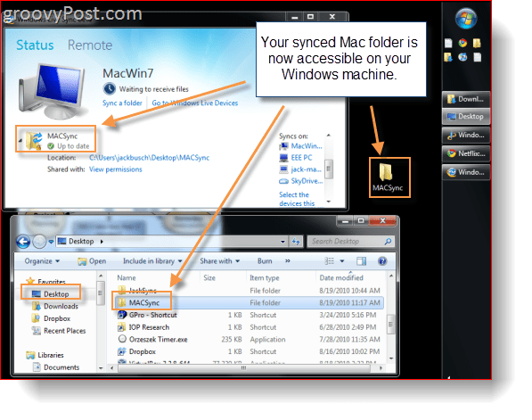Open Chrome icon in quick launch

[462, 43]
